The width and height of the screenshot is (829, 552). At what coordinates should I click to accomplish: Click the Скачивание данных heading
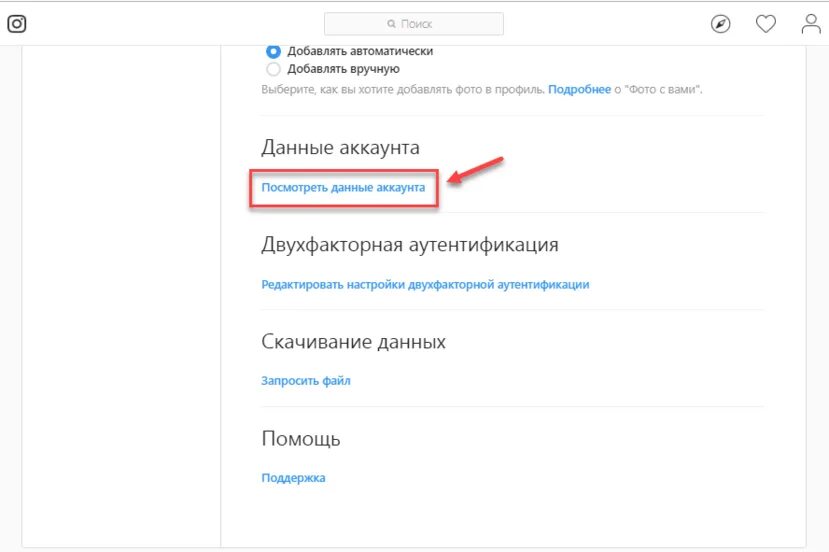click(353, 342)
